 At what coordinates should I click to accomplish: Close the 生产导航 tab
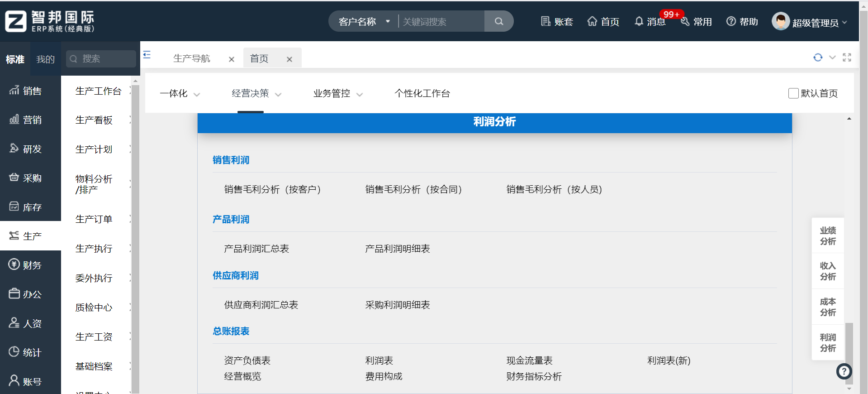click(x=232, y=59)
